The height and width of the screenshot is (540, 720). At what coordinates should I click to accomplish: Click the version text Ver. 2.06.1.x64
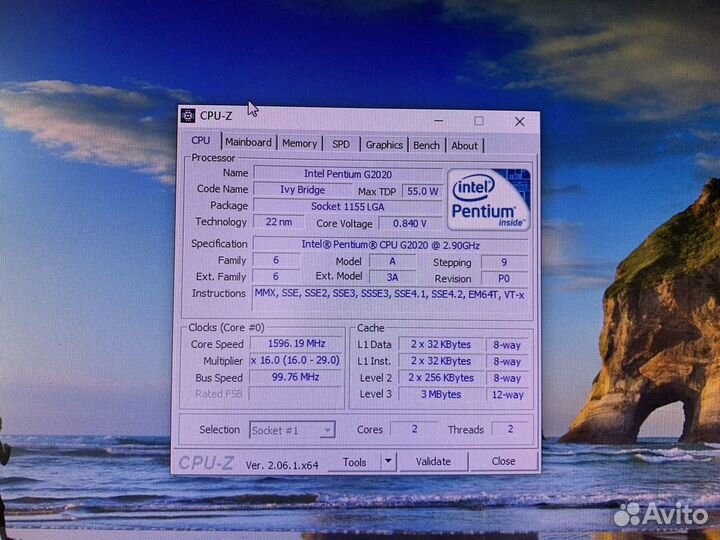(282, 465)
